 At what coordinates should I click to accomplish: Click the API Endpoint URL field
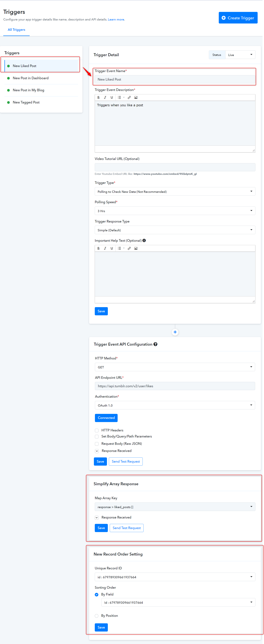click(175, 386)
